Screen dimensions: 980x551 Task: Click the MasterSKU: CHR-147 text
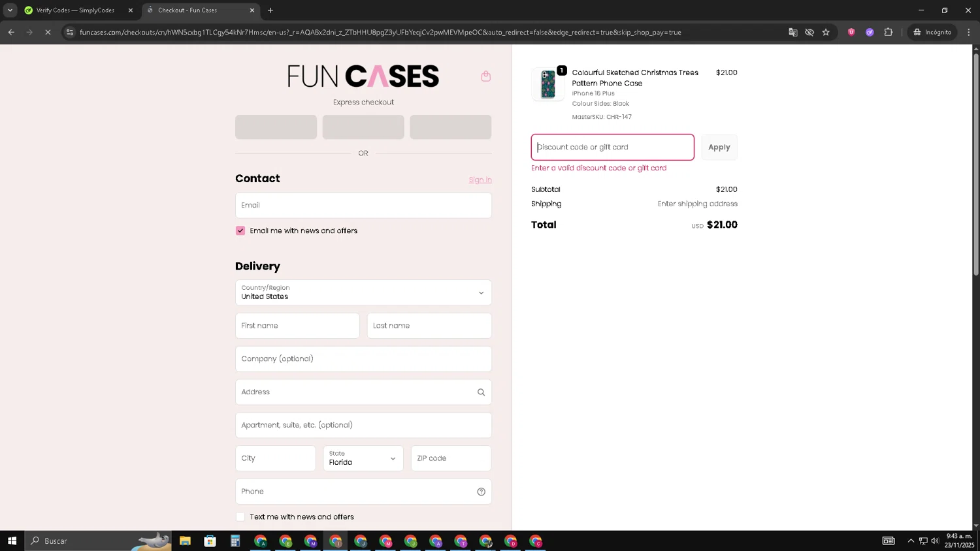coord(602,118)
